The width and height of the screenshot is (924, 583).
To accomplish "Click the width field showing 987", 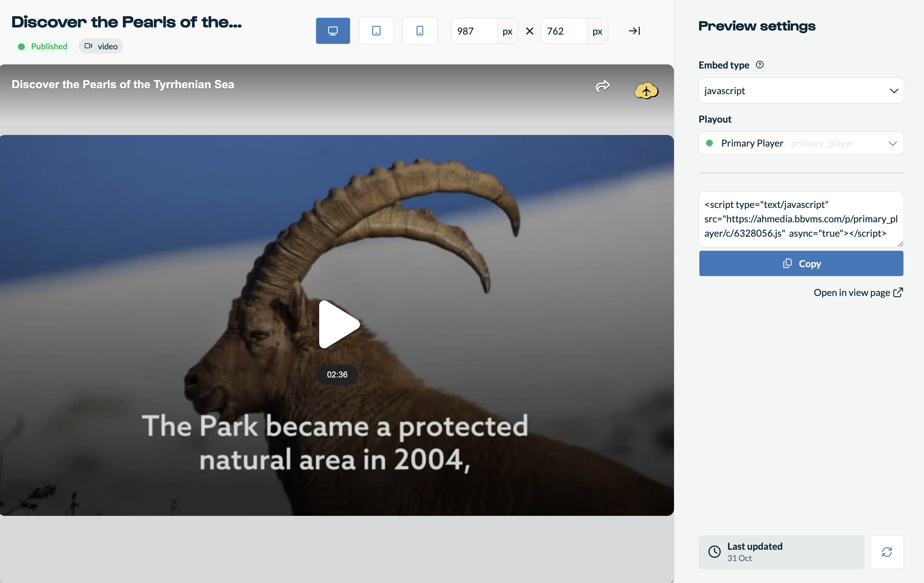I will tap(474, 31).
